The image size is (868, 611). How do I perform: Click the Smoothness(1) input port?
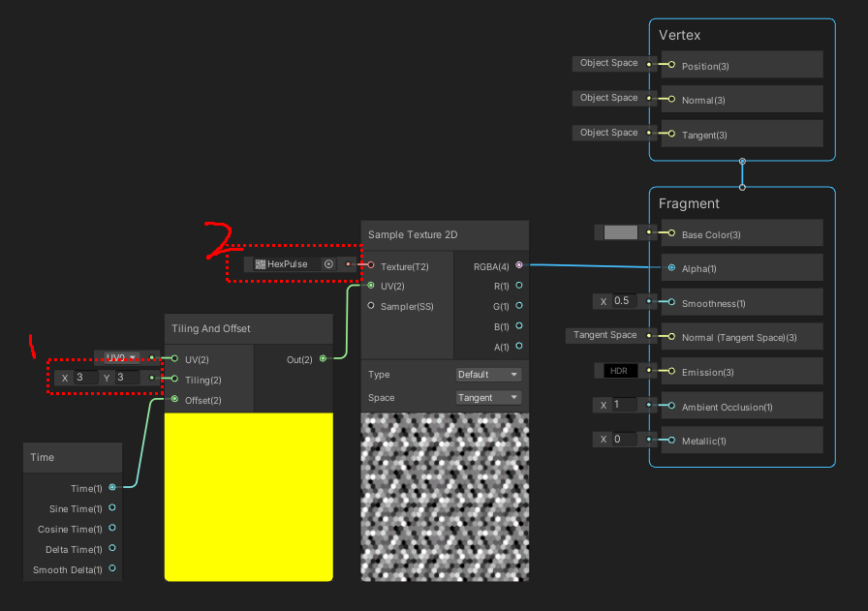click(671, 302)
